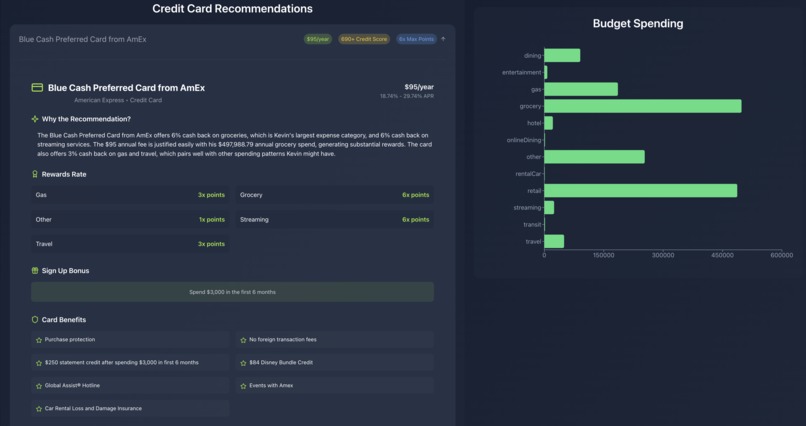Click the travel bar in Budget Spending chart
806x426 pixels.
click(x=554, y=242)
